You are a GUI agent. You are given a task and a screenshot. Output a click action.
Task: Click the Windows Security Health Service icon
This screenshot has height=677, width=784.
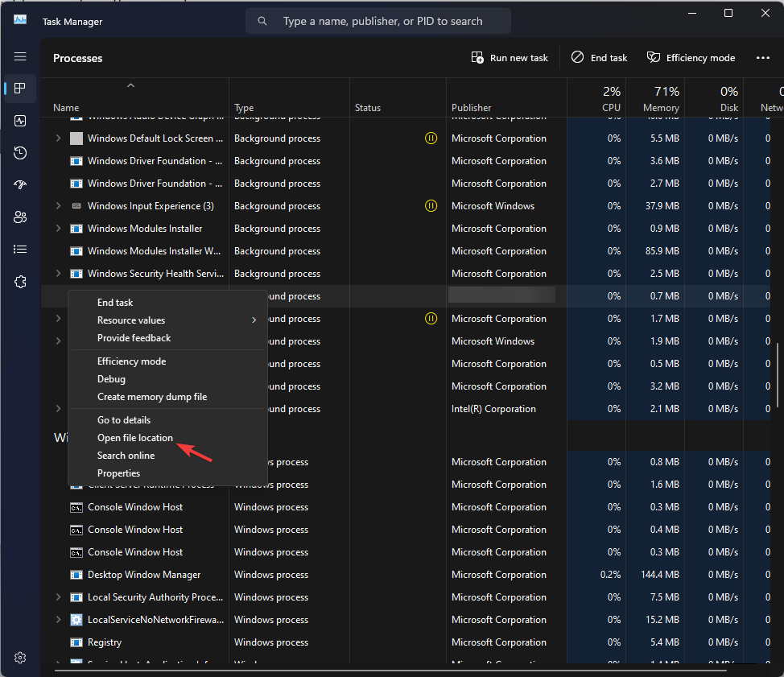coord(76,274)
